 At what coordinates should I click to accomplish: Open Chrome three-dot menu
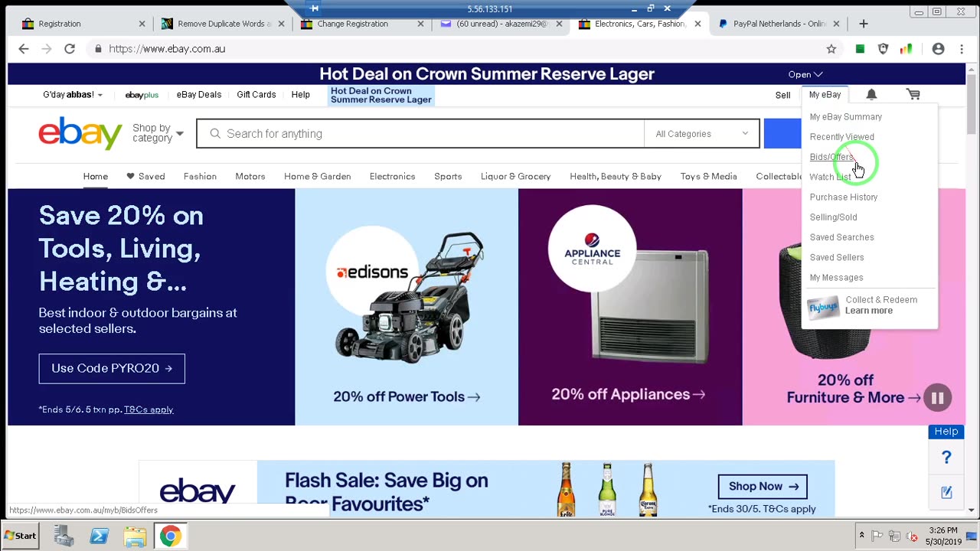coord(961,49)
